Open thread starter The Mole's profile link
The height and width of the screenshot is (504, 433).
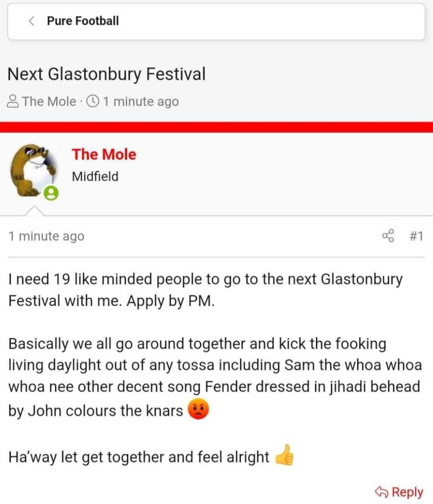click(49, 101)
